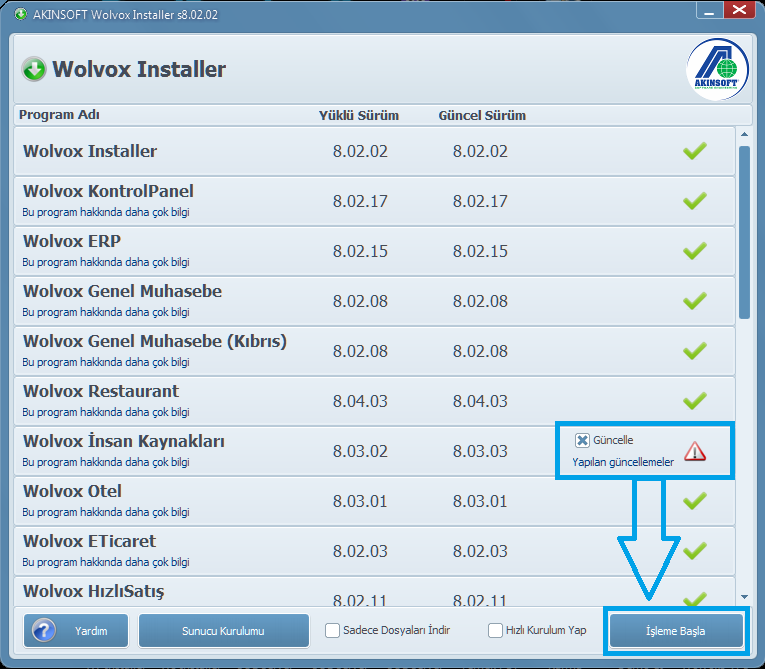Click the vertical scrollbar thumb
Screen dimensions: 765x669
click(744, 232)
